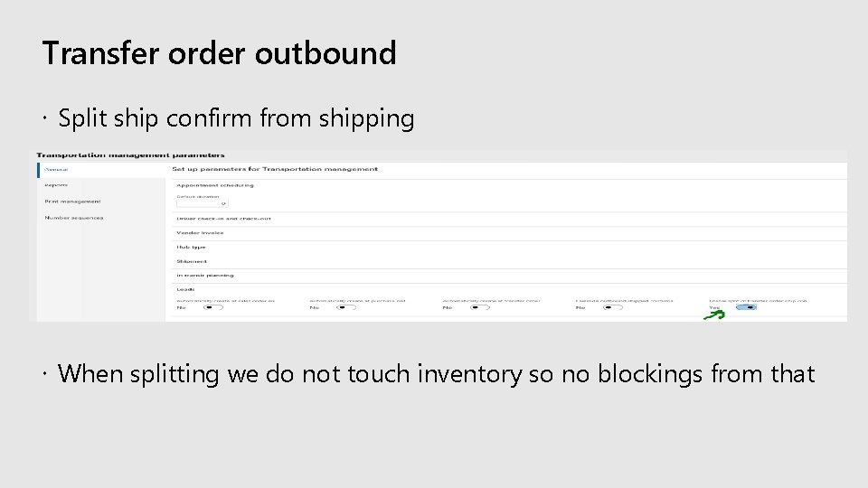The image size is (868, 488).
Task: Click the green arrow annotation
Action: click(715, 314)
